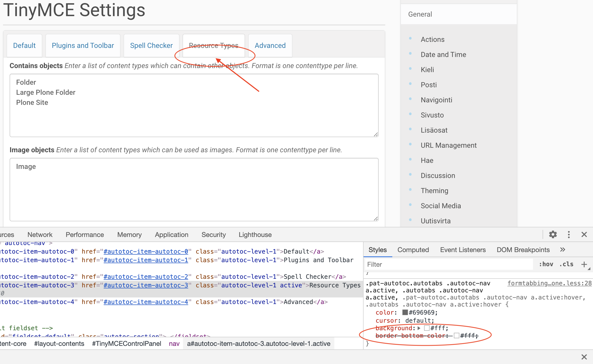Select the nav breadcrumb element
The height and width of the screenshot is (364, 593).
174,344
